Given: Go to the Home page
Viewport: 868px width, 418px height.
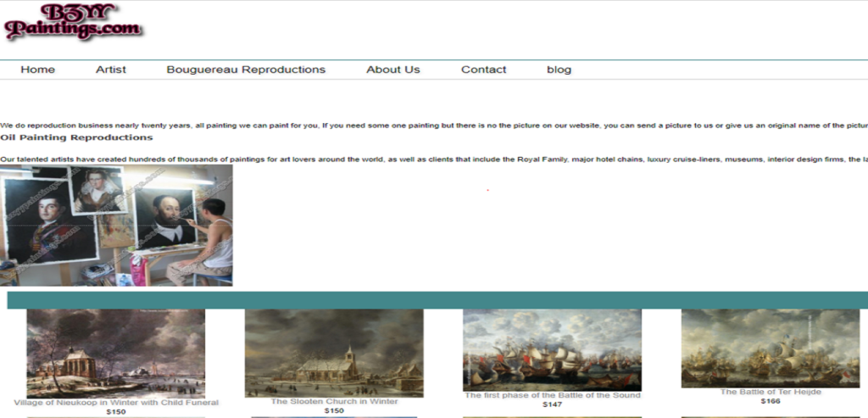Looking at the screenshot, I should (37, 70).
